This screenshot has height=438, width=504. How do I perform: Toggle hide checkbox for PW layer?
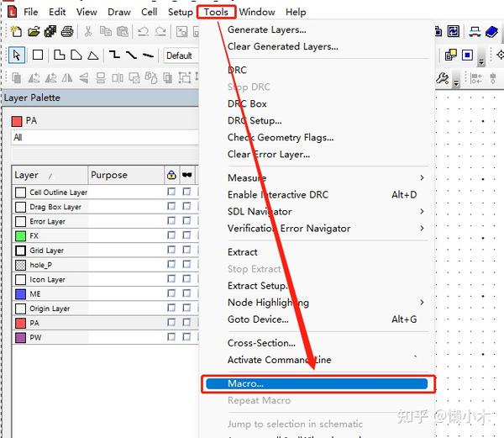pos(186,337)
